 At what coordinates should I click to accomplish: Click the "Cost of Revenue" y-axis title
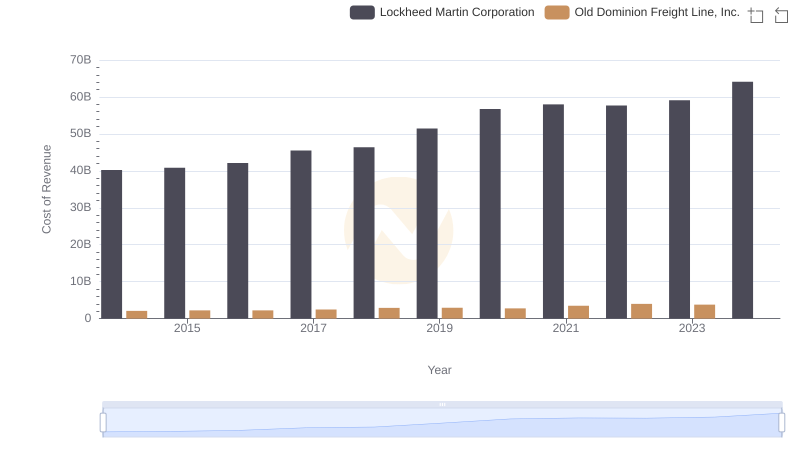46,189
